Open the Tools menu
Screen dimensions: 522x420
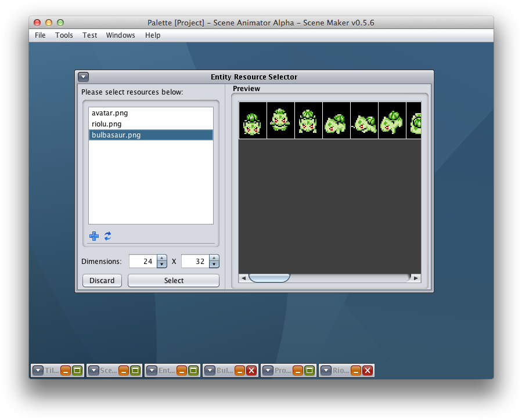64,35
